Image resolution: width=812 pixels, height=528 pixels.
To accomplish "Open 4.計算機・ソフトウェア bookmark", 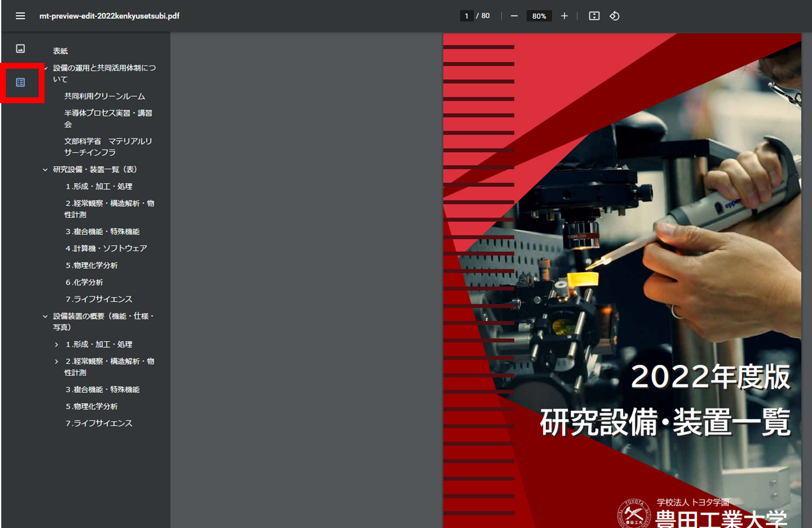I will coord(106,248).
